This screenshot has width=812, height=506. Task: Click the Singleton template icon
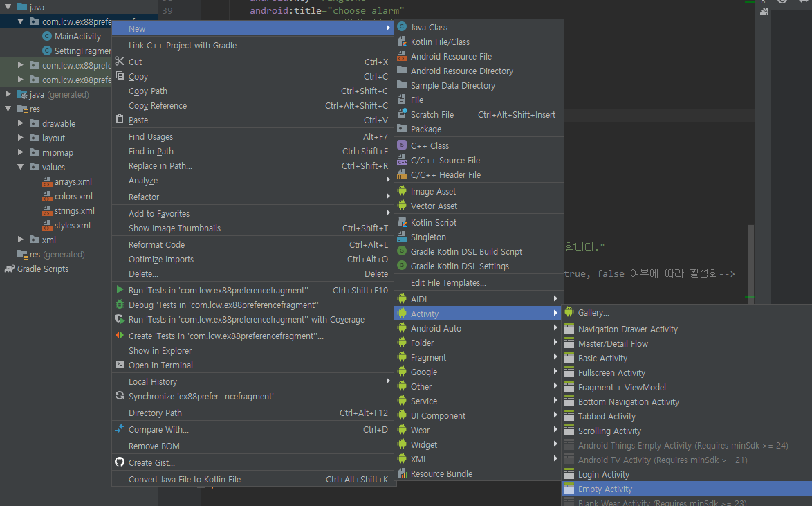coord(402,237)
